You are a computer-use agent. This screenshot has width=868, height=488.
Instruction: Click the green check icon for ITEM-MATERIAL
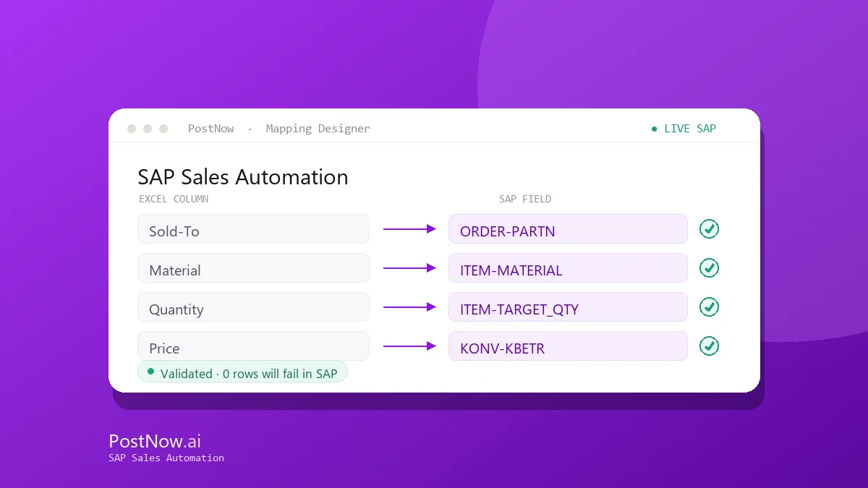point(709,268)
